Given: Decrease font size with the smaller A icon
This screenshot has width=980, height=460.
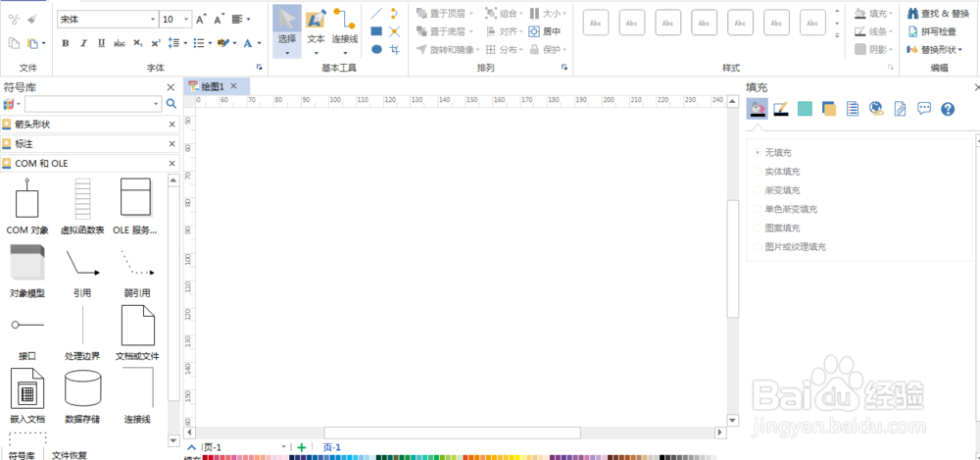Looking at the screenshot, I should click(219, 20).
